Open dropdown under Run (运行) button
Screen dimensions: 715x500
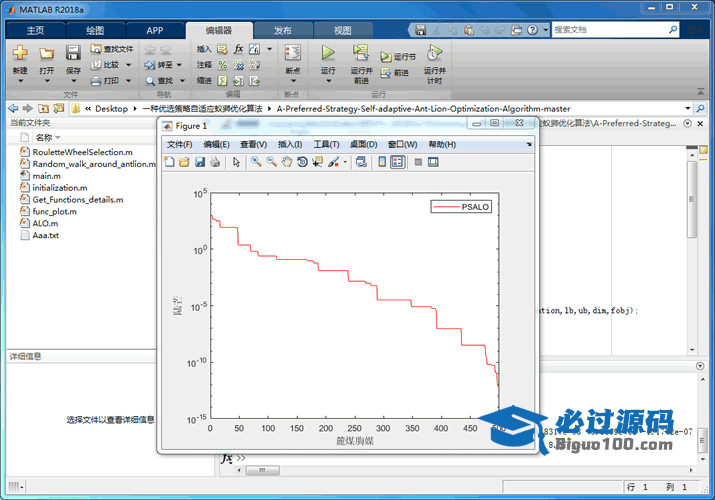(328, 81)
